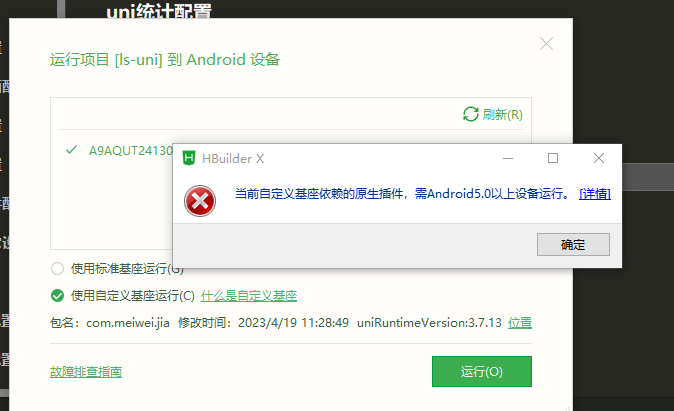Click the Android5.0 error message text

[402, 194]
